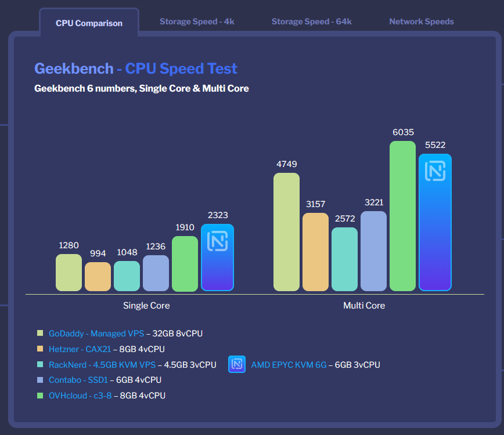Click the Hetzner orange legend swatch
The width and height of the screenshot is (504, 435).
tap(40, 349)
